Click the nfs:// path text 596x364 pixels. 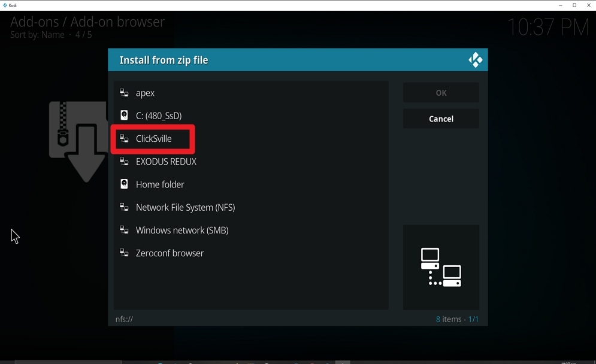pyautogui.click(x=125, y=319)
